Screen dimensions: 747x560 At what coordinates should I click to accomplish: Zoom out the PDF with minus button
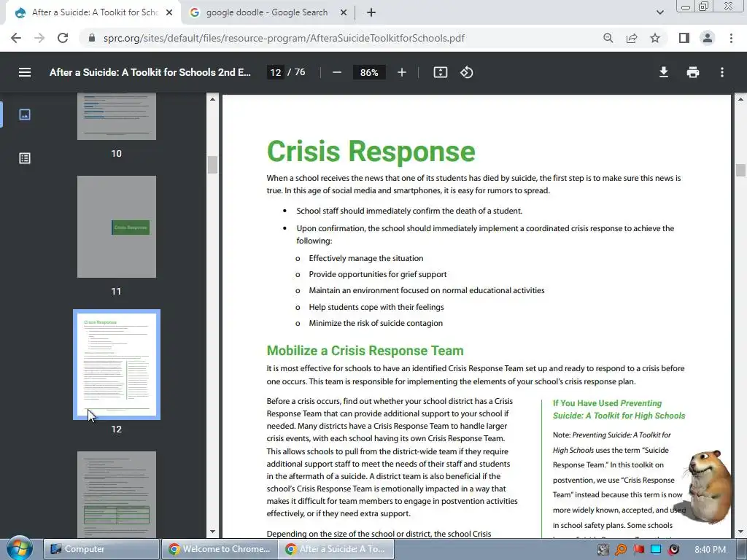[337, 72]
